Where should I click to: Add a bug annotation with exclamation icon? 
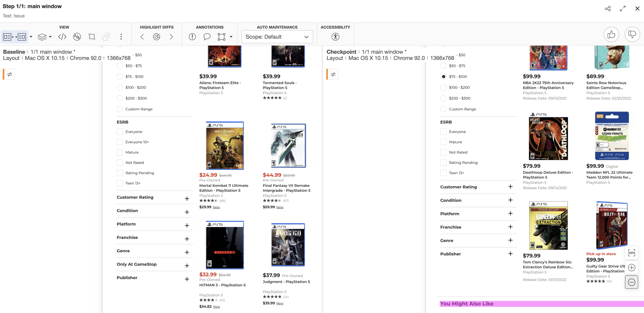point(192,37)
